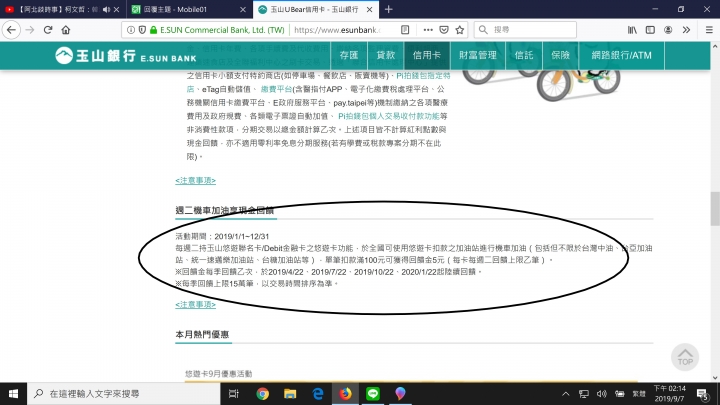Image resolution: width=720 pixels, height=405 pixels.
Task: Open <注意事項> link below gas cashback section
Action: coord(196,304)
